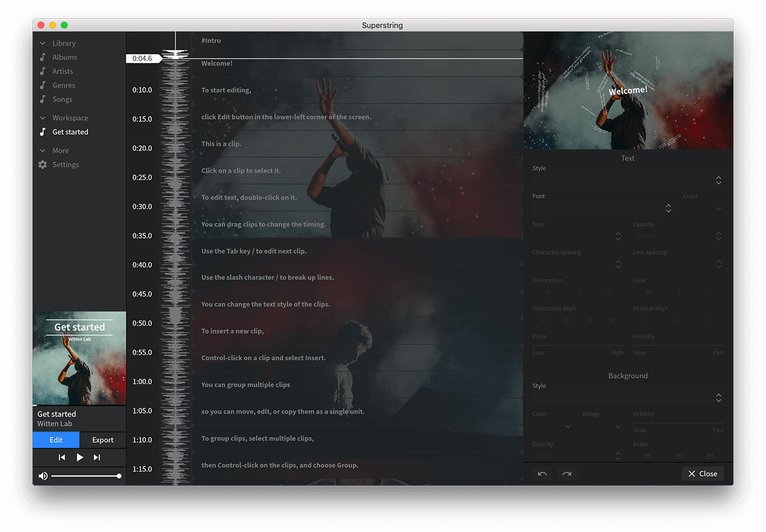766x532 pixels.
Task: Click the Pulse Low-High slider
Action: pyautogui.click(x=577, y=345)
